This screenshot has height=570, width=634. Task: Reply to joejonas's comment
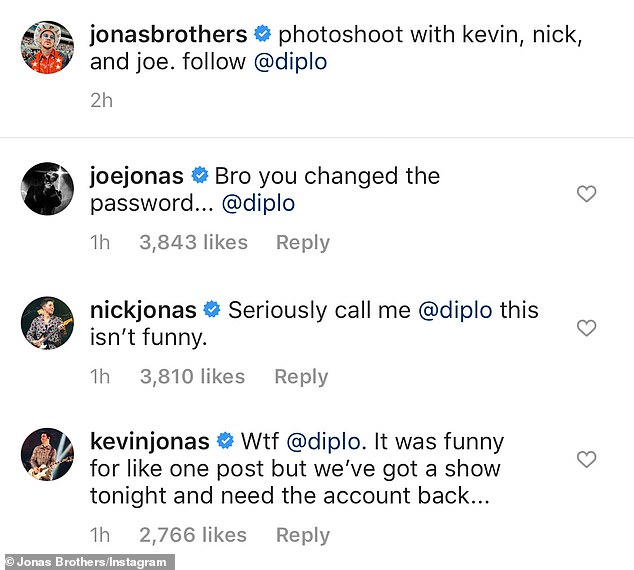[x=303, y=243]
